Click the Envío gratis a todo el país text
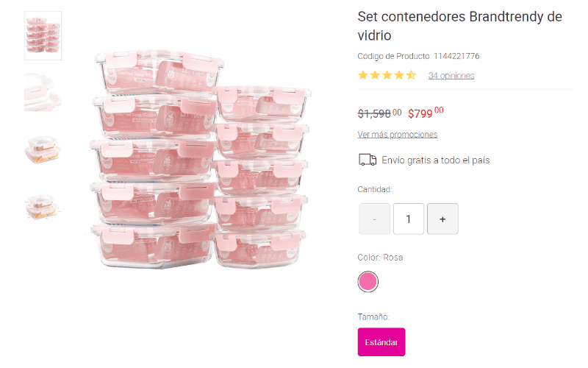 (x=435, y=160)
